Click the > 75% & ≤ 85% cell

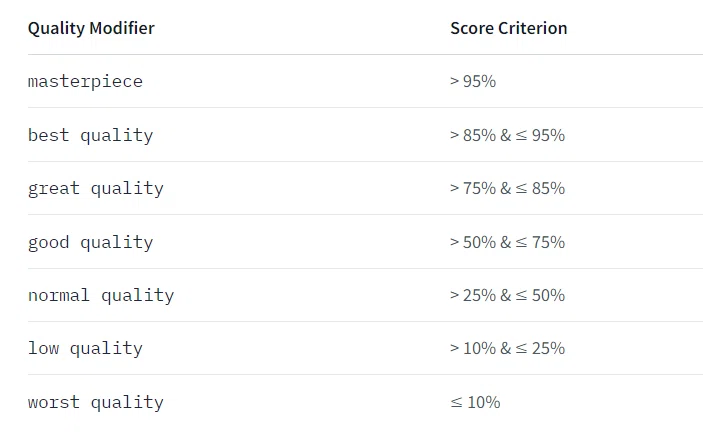pyautogui.click(x=508, y=188)
